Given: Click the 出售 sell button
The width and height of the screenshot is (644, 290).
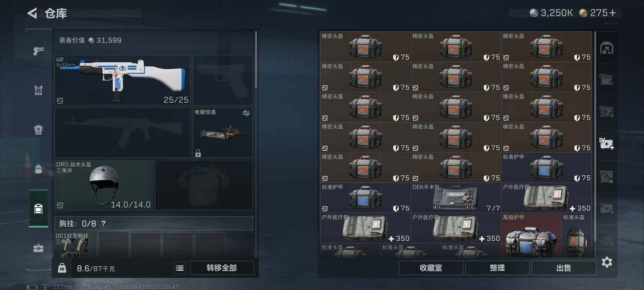Looking at the screenshot, I should [x=564, y=268].
